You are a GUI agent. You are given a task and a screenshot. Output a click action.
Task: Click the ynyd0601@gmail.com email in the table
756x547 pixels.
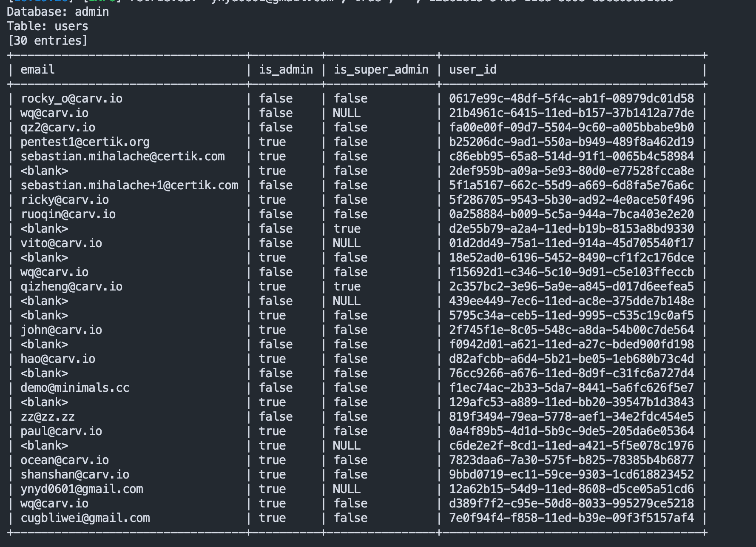pyautogui.click(x=82, y=489)
